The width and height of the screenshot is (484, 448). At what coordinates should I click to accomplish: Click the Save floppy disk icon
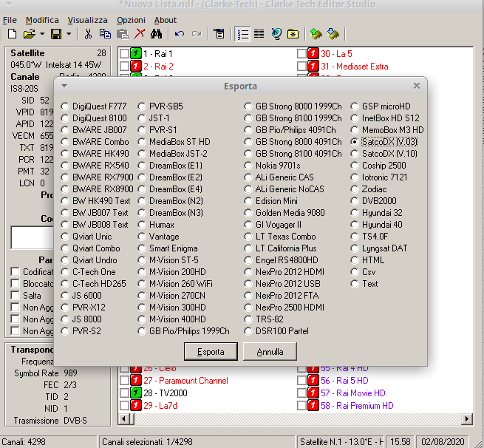56,34
